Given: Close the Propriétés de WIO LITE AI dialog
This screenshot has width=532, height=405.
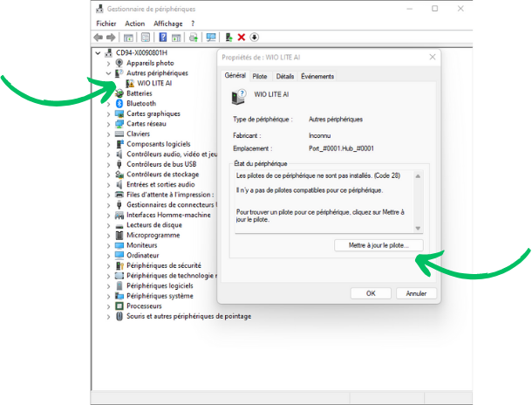Looking at the screenshot, I should click(x=433, y=57).
